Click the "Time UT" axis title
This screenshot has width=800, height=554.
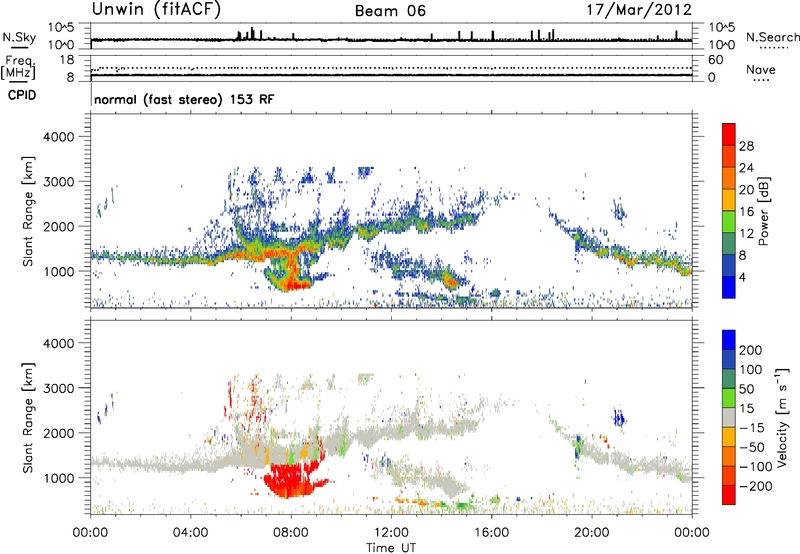[x=391, y=548]
